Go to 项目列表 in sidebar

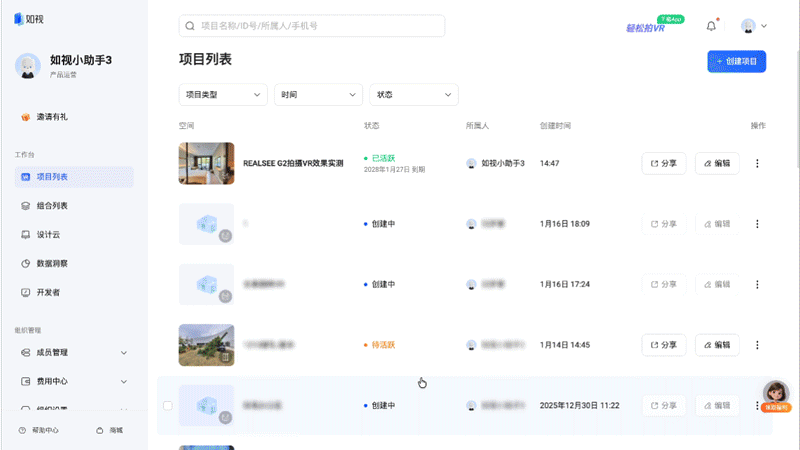point(74,177)
